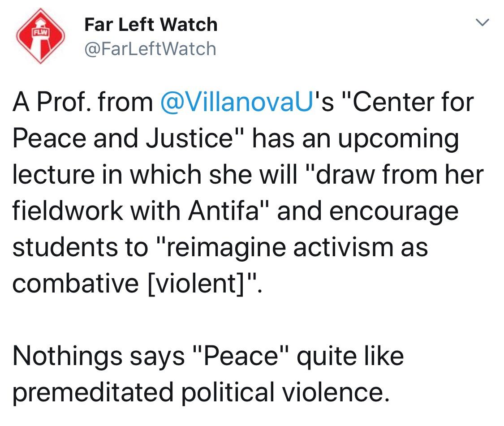Viewport: 504px width, 426px height.
Task: Click the Far Left Watch display name
Action: point(151,25)
